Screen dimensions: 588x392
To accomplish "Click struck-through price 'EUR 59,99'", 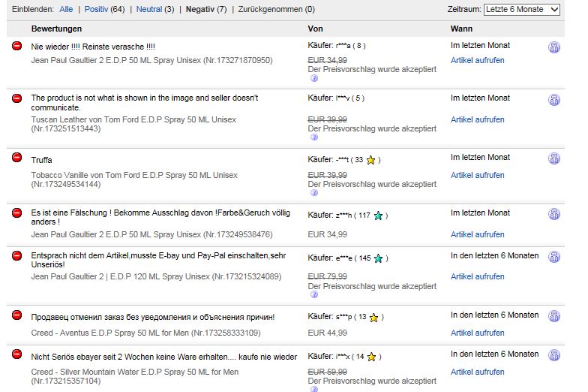I will pyautogui.click(x=327, y=372).
